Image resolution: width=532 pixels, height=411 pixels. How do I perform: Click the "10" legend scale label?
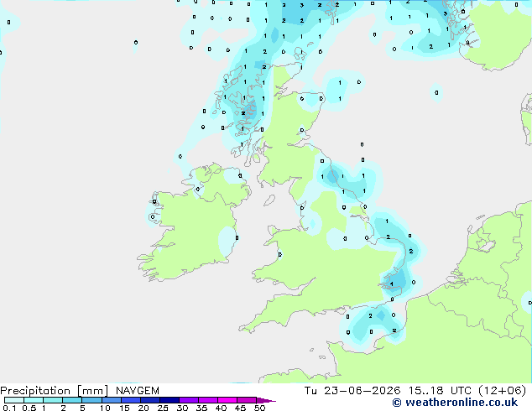105,408
